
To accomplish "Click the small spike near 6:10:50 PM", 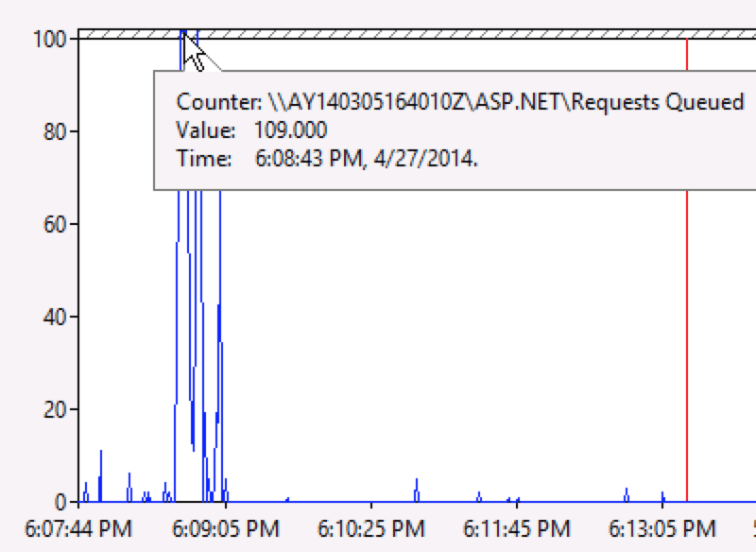I will [417, 491].
